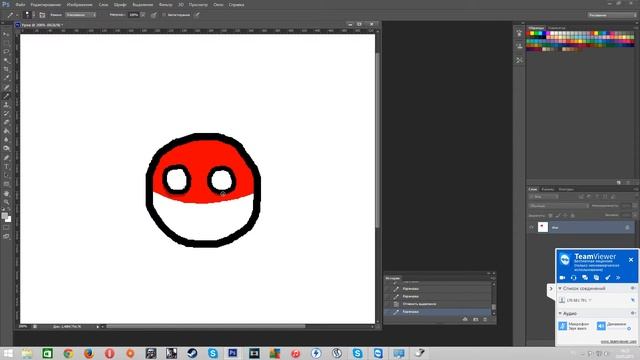Toggle the Автостирание checkbox
The height and width of the screenshot is (360, 640).
pos(164,15)
